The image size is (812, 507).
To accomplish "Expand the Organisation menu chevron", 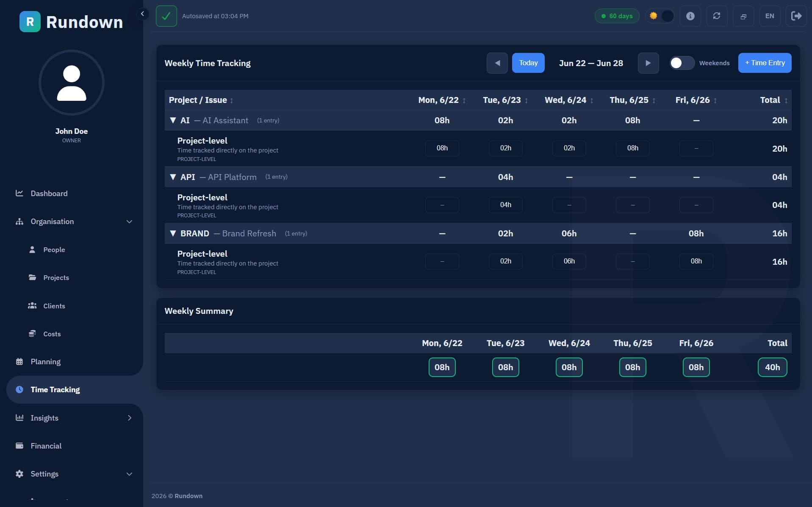I will [129, 222].
